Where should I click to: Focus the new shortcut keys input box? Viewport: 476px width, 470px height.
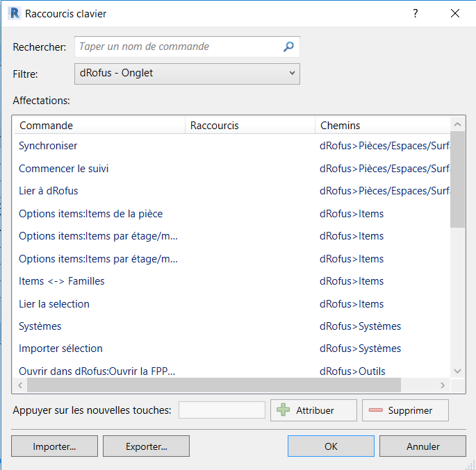[222, 410]
